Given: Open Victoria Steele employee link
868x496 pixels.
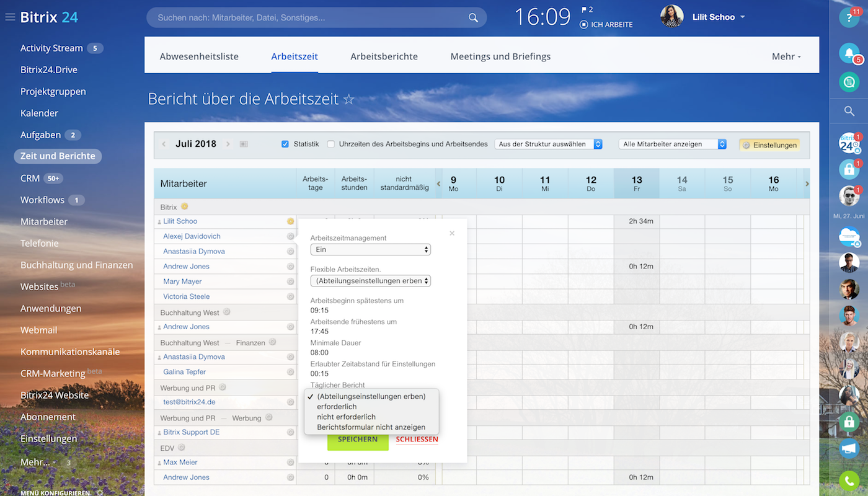Looking at the screenshot, I should [187, 296].
